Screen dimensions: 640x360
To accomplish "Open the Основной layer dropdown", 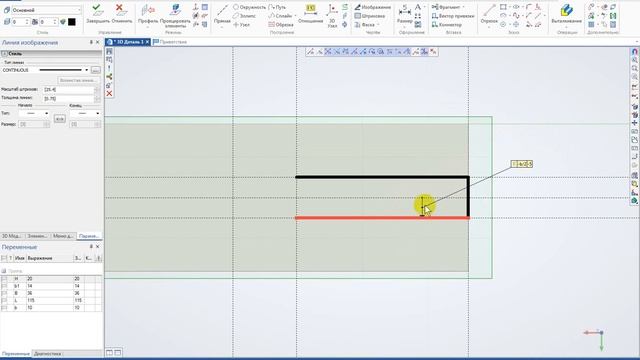I will 46,10.
